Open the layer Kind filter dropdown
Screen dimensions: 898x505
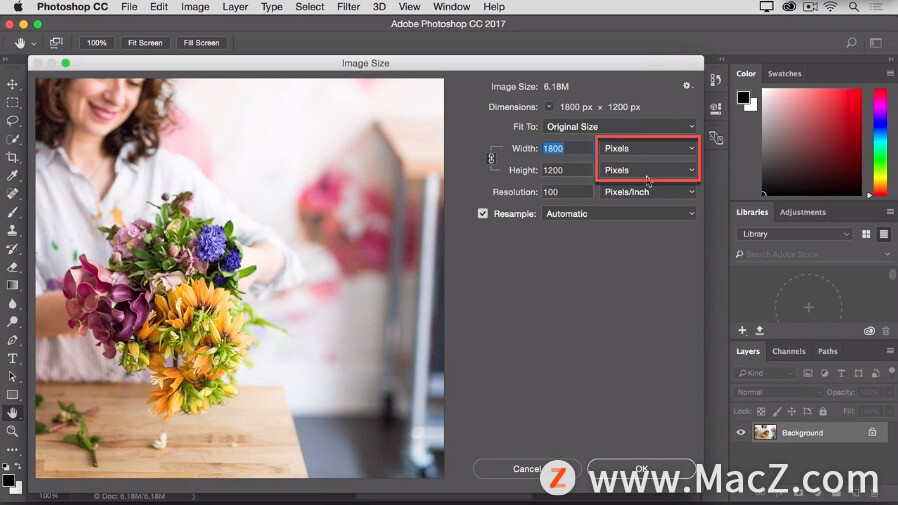click(x=765, y=373)
